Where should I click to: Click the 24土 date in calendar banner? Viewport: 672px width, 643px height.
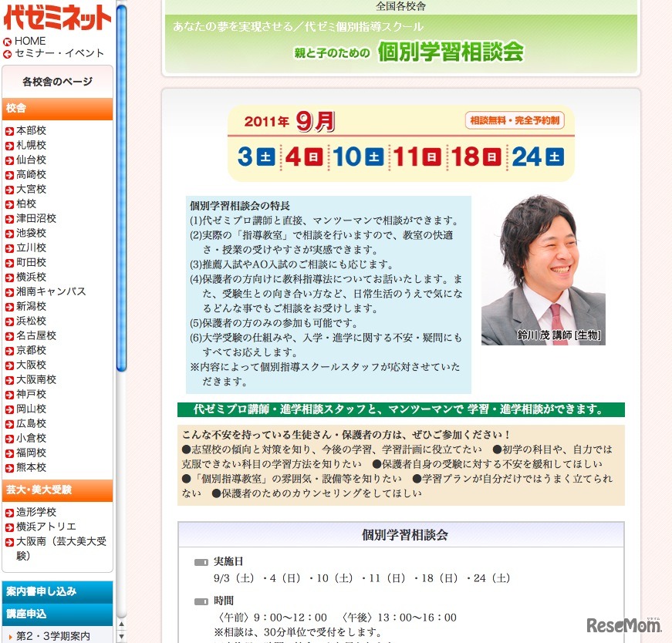[538, 157]
